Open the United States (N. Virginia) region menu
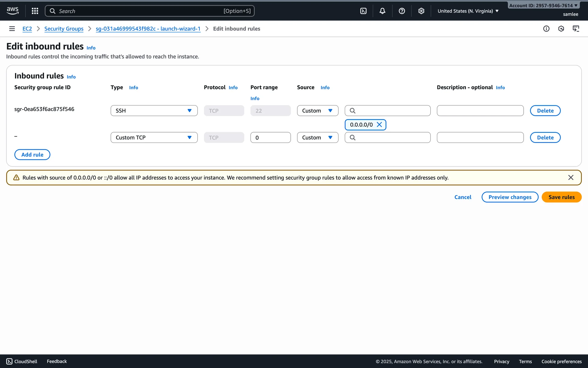This screenshot has width=588, height=368. [x=468, y=11]
